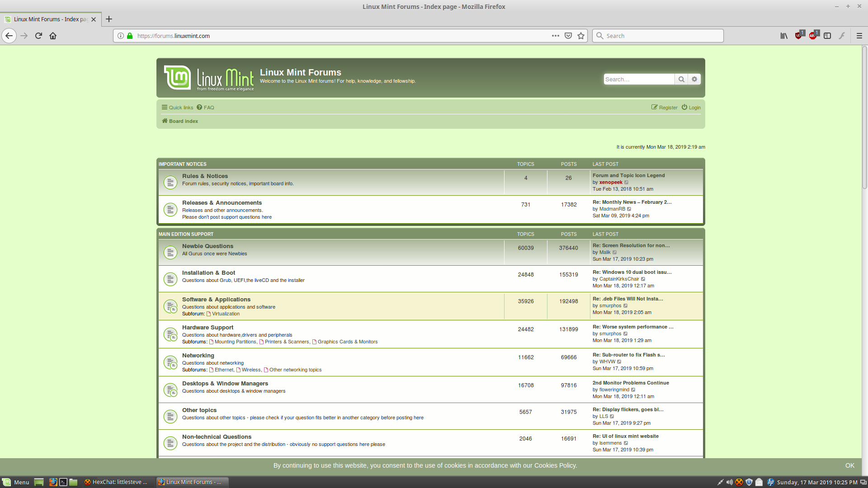Open the panel clock showing Sunday, 17 Mar 2019

[x=817, y=482]
